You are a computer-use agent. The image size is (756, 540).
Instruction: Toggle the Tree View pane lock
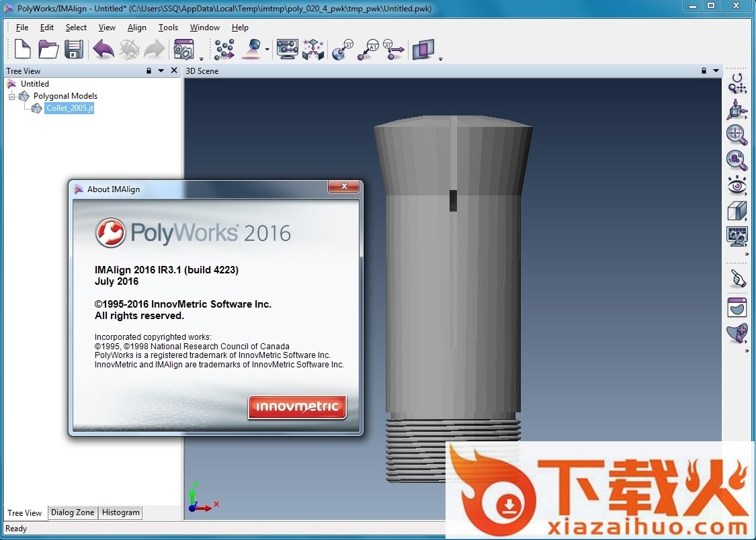tap(149, 71)
